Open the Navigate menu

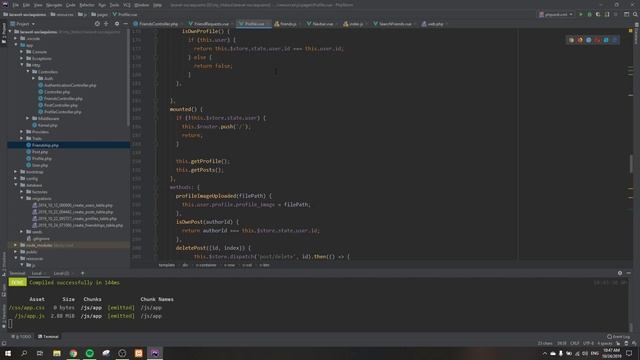pyautogui.click(x=54, y=5)
